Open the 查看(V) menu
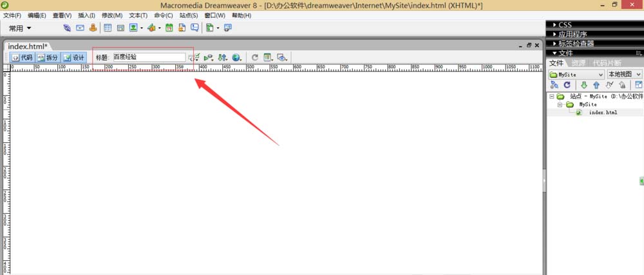This screenshot has height=275, width=644. pyautogui.click(x=62, y=15)
